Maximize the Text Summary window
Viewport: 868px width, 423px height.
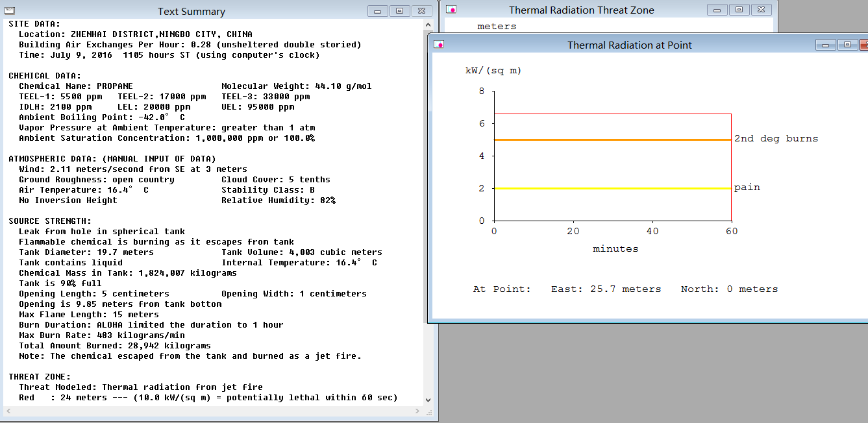click(399, 11)
